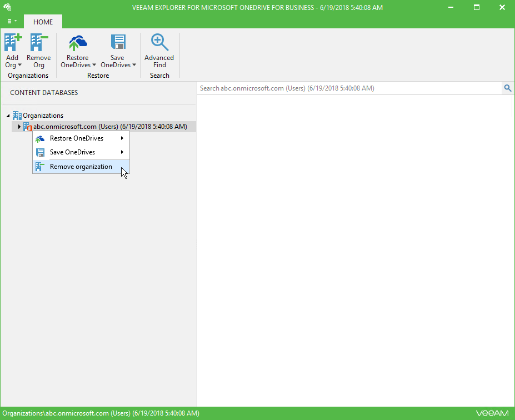
Task: Expand Save OneDrives submenu arrow
Action: click(122, 152)
